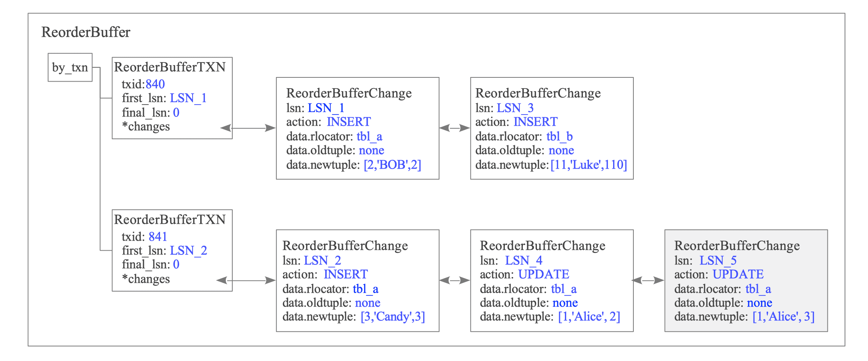
Task: Click the by_txn box
Action: [70, 67]
